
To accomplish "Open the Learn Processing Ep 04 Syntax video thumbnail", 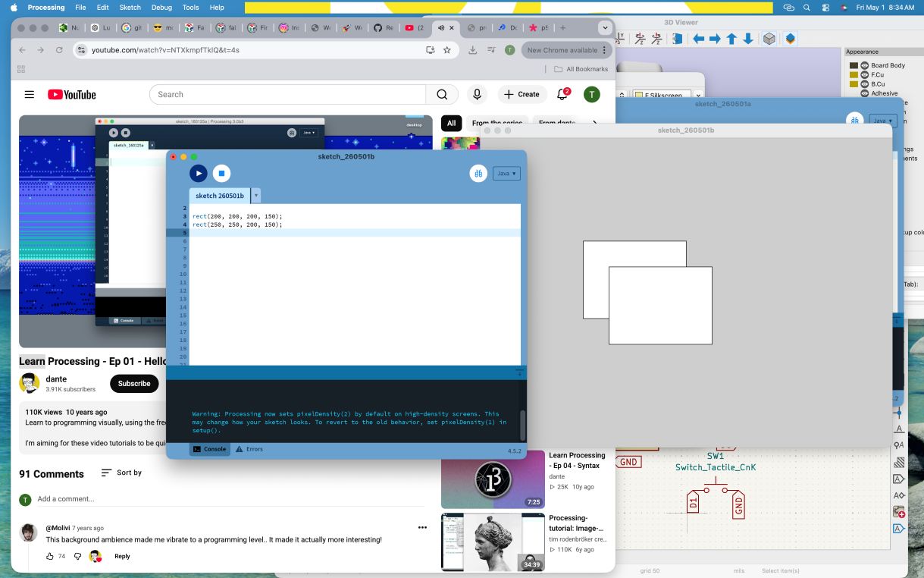I will [493, 479].
